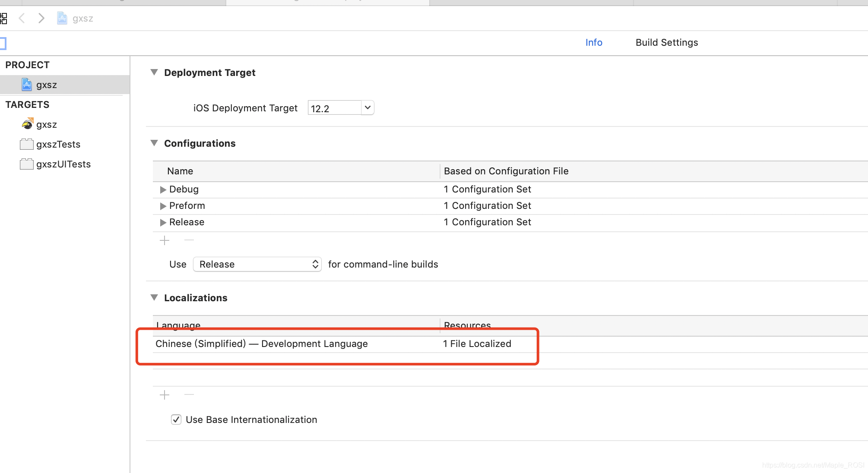Open the command-line builds Release popup
Screen dimensions: 868x473
[x=257, y=264]
